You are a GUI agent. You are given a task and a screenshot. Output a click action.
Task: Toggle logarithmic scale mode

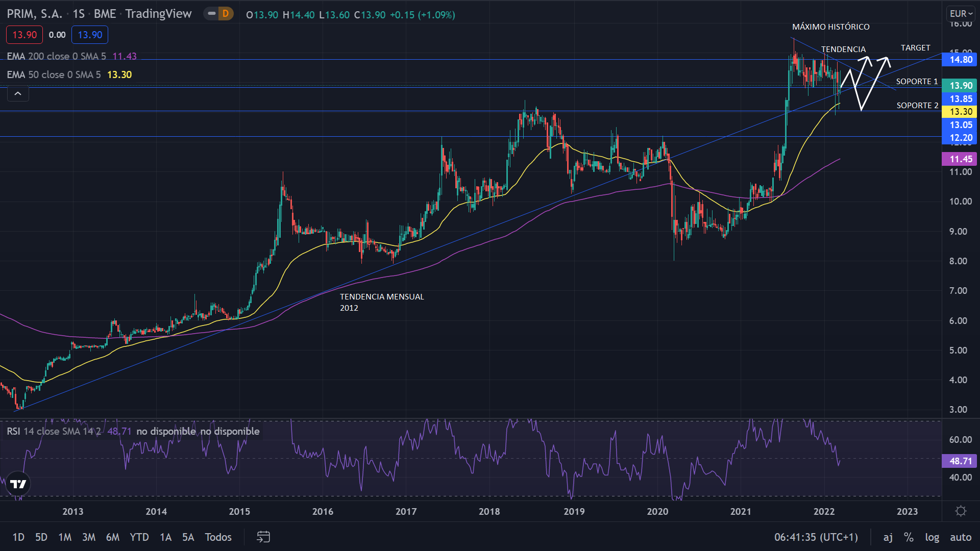coord(932,537)
